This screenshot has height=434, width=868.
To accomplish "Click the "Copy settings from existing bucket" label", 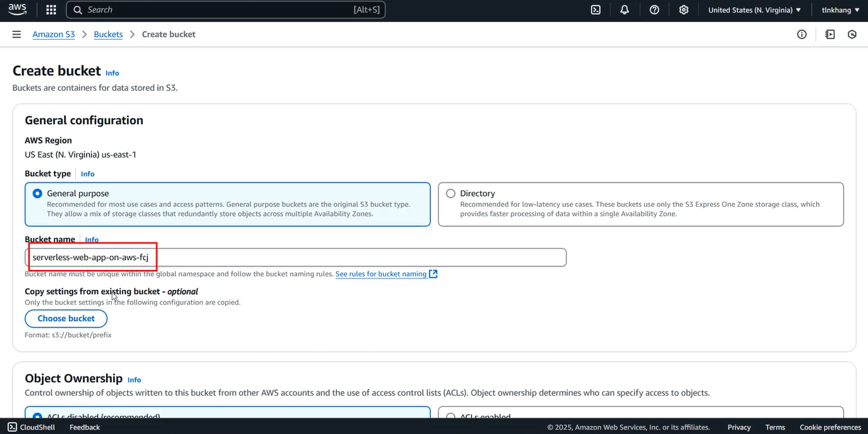I will pyautogui.click(x=112, y=291).
